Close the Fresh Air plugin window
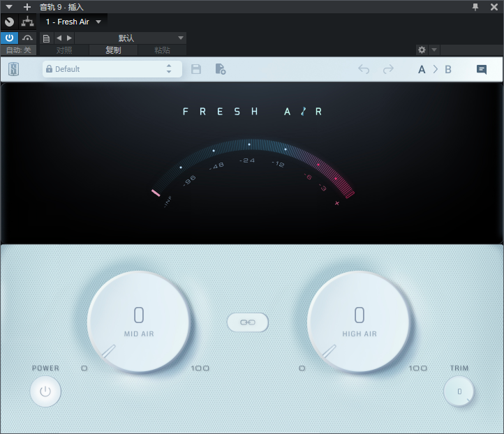This screenshot has width=504, height=434. tap(494, 7)
